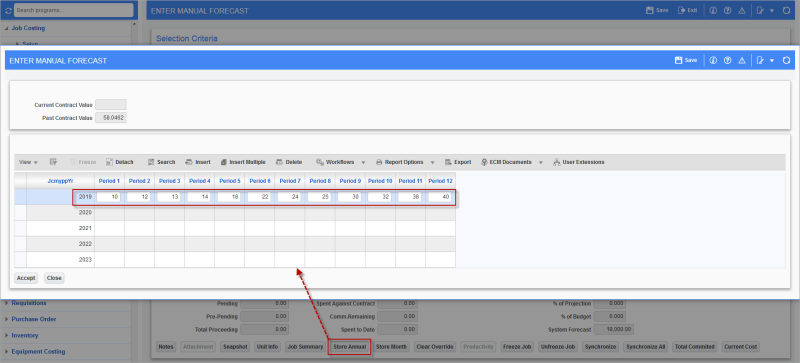The image size is (800, 363).
Task: Click the info icon in the dialog header
Action: pyautogui.click(x=713, y=60)
